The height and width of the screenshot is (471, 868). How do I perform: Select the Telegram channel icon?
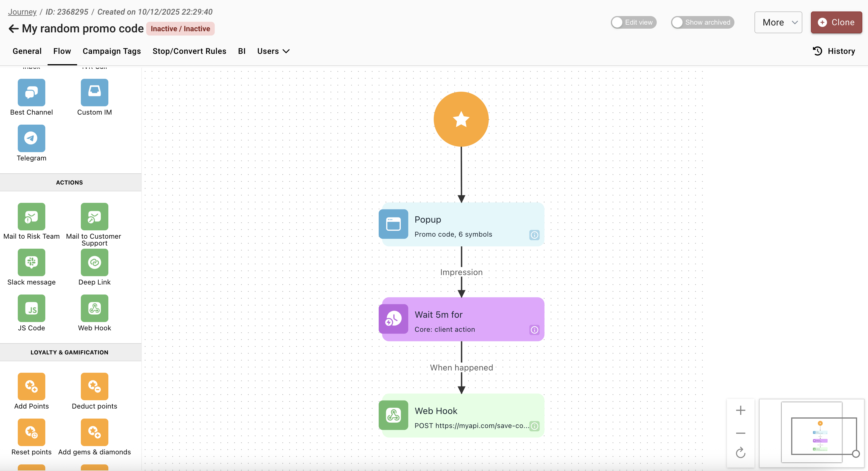coord(31,138)
